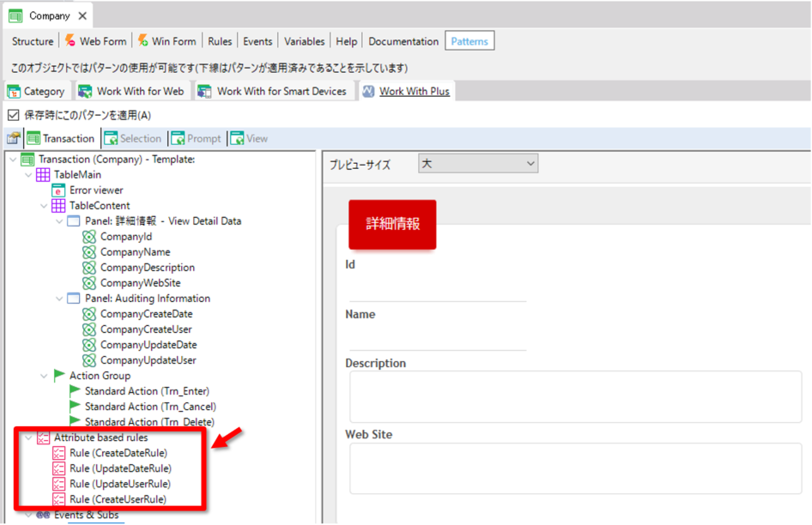Click the CompanyId attribute icon
Screen dimensions: 812x525
[x=89, y=237]
